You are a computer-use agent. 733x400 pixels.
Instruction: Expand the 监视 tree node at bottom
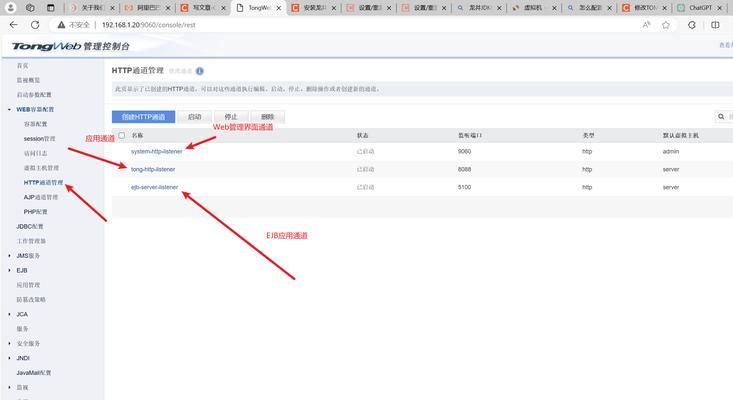point(9,387)
